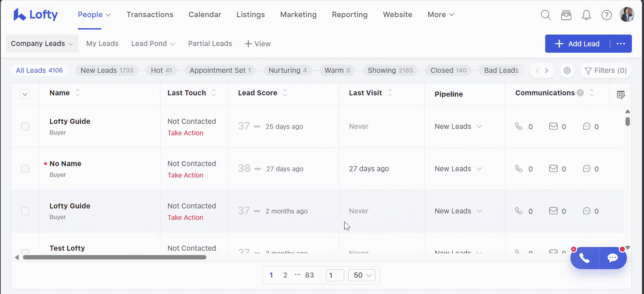Open the column customization table icon

coord(621,95)
